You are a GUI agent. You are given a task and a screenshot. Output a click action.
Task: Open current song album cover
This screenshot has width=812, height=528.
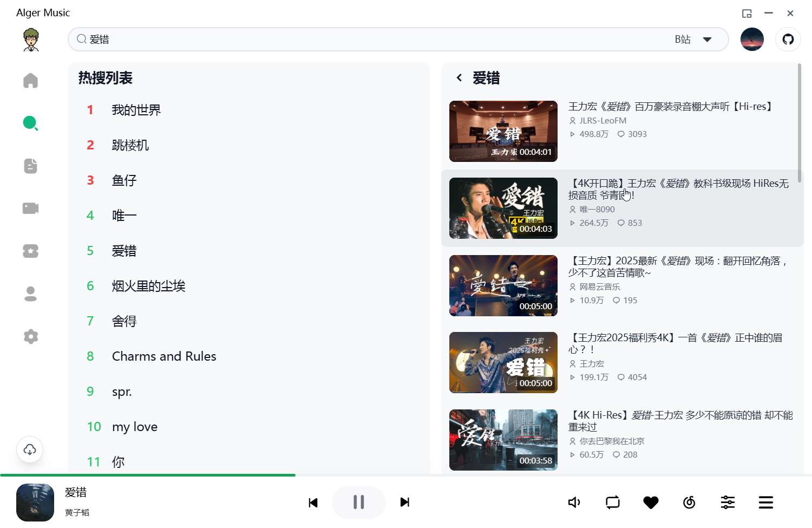coord(35,503)
